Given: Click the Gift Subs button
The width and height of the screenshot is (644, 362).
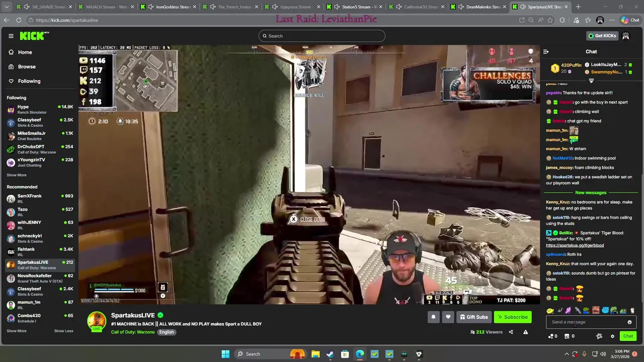Looking at the screenshot, I should tap(473, 317).
